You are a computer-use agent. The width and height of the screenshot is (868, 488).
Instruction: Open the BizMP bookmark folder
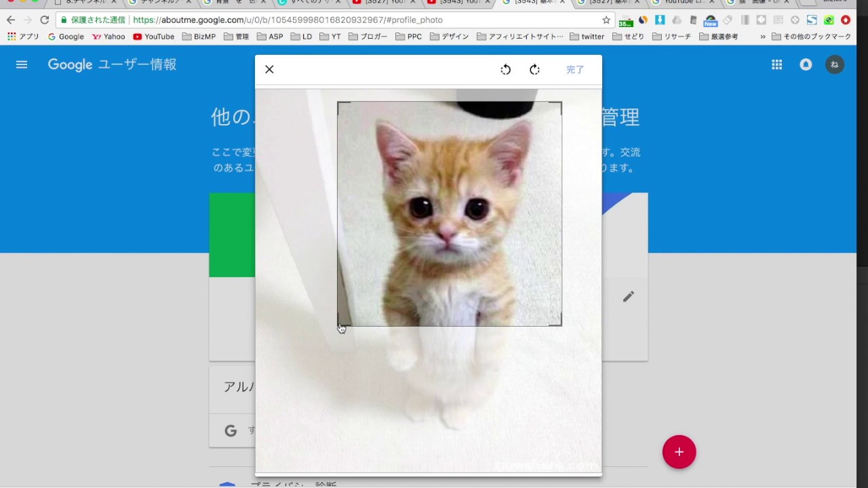pyautogui.click(x=199, y=37)
